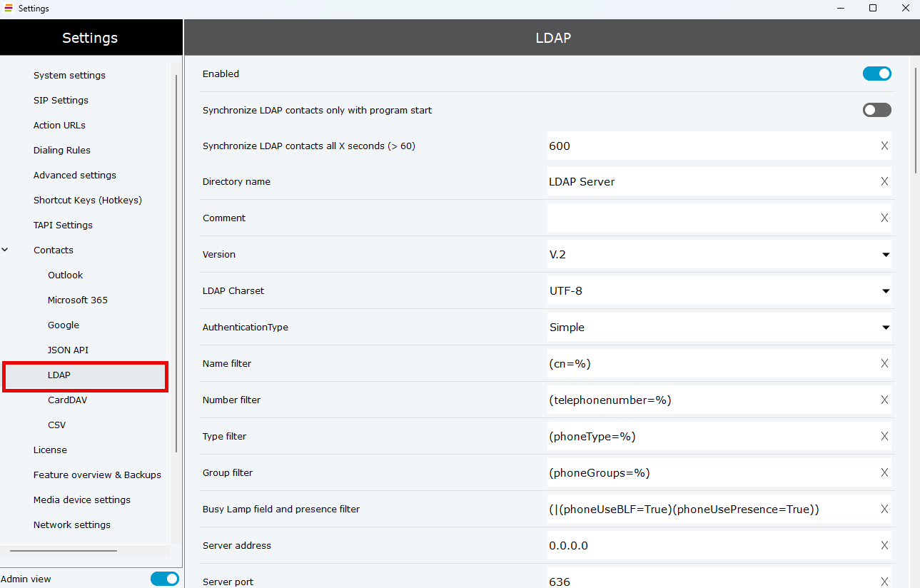Clear the Number filter with X icon
Image resolution: width=920 pixels, height=588 pixels.
pos(884,400)
